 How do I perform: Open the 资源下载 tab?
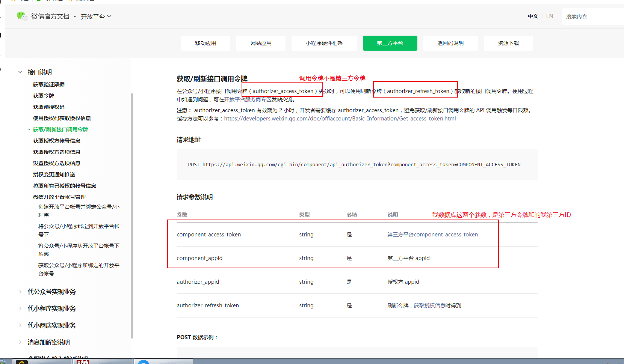point(508,43)
